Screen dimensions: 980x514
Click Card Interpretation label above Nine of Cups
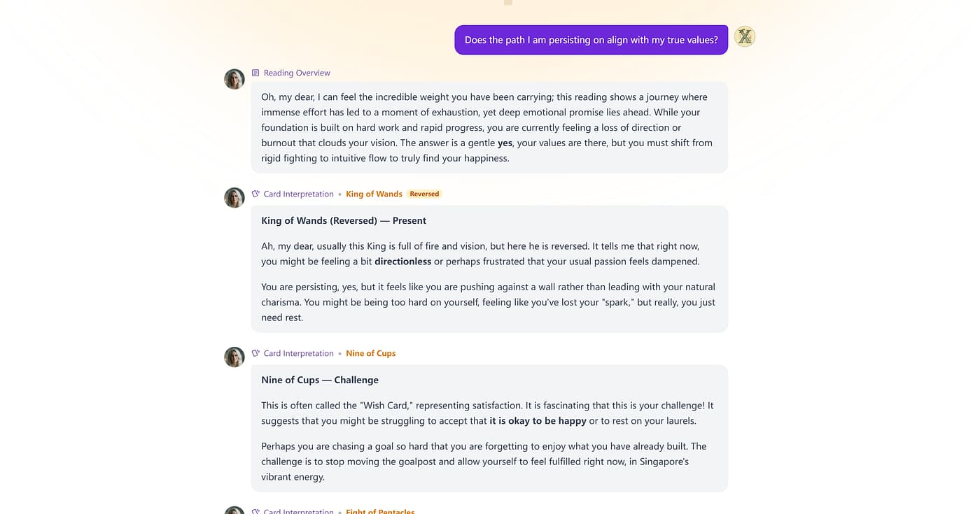[x=298, y=354]
